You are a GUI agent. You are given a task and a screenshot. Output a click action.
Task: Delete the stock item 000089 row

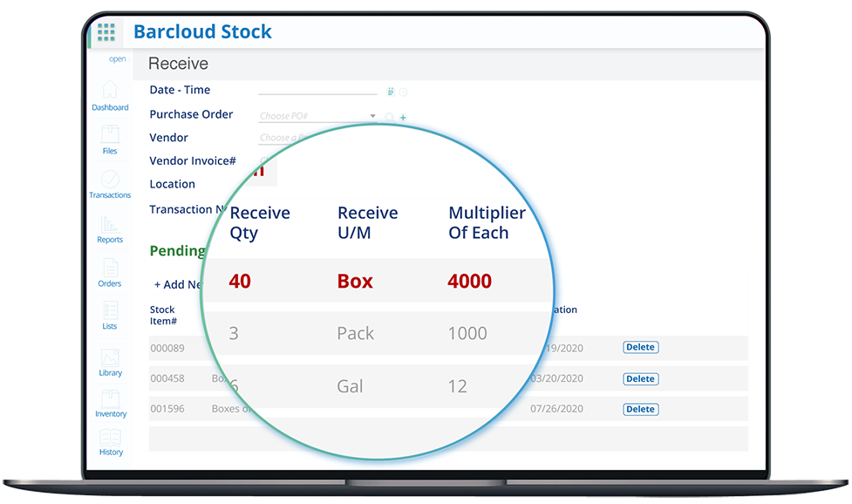click(641, 347)
